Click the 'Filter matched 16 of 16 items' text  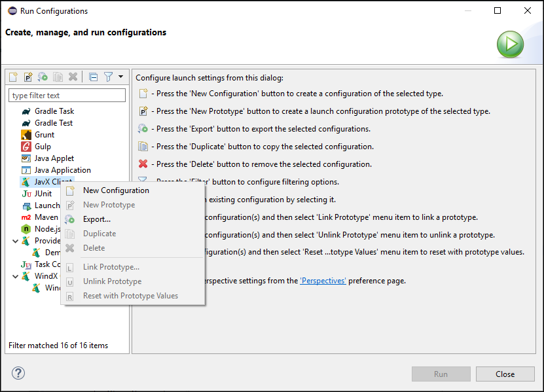[x=58, y=346]
